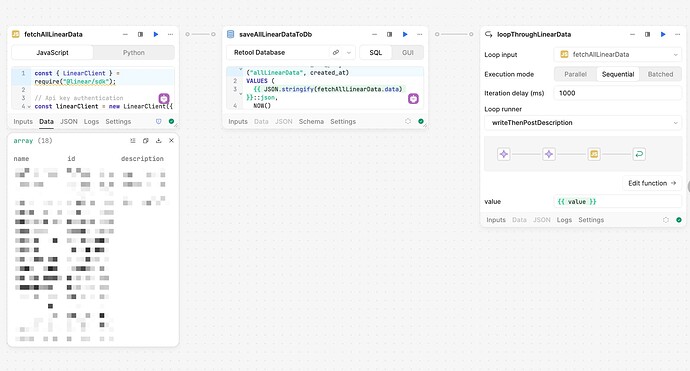Copy the array (18) data results
Screen dimensions: 690x371
[146, 141]
